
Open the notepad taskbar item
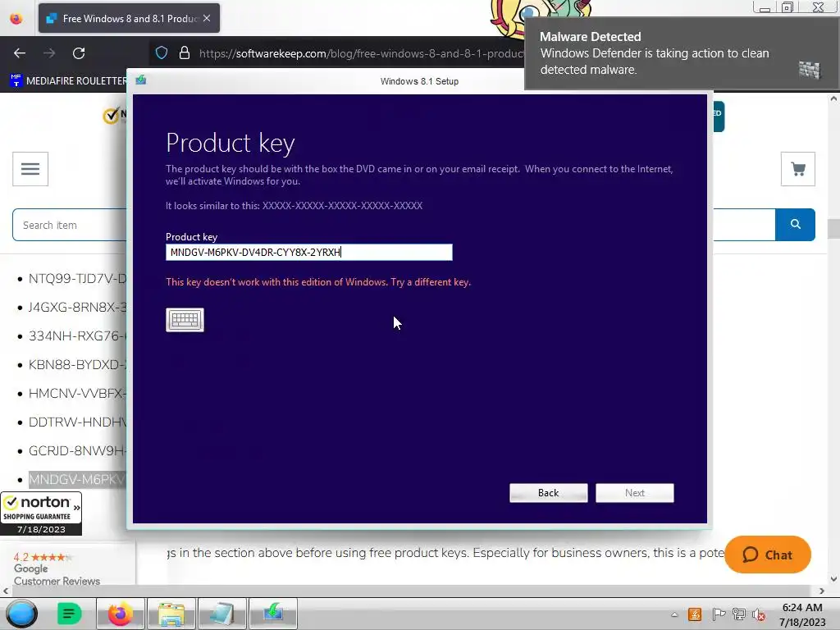(x=221, y=614)
